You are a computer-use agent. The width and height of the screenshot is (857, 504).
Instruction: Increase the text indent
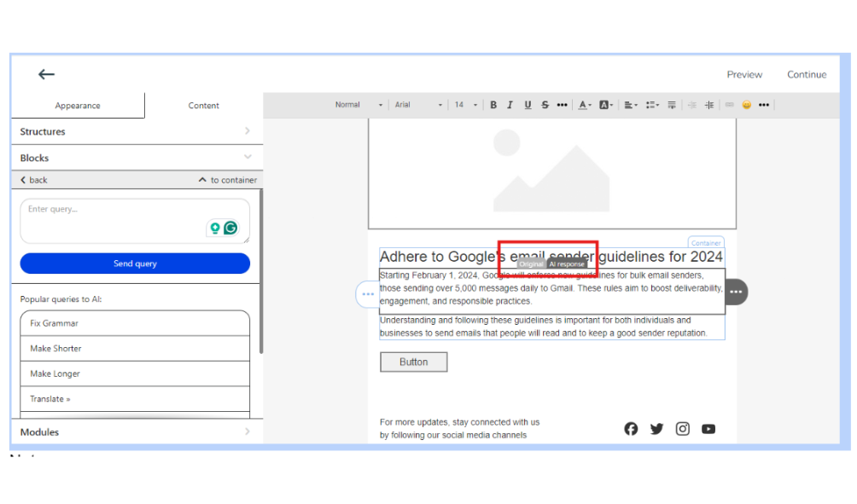point(709,105)
